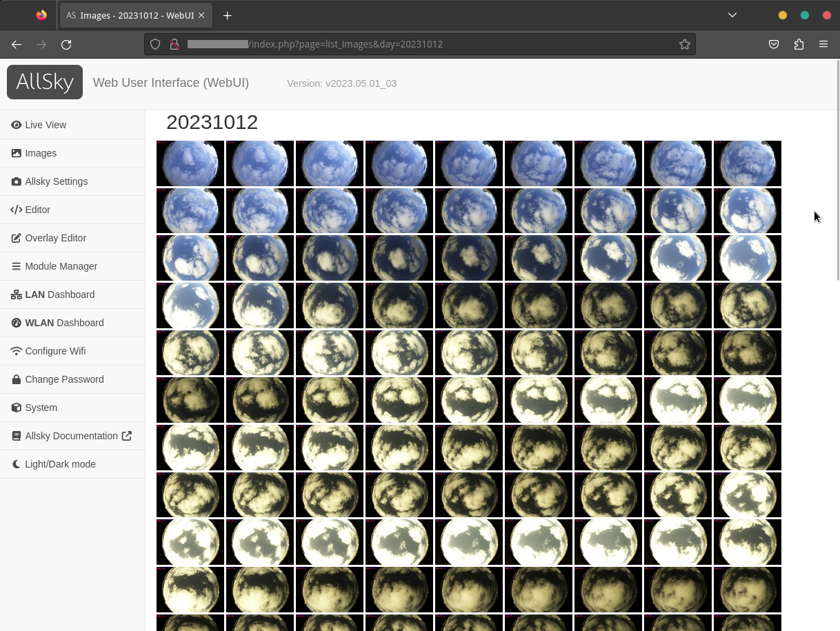Select the Images - 20231012 WebUI tab

pyautogui.click(x=136, y=15)
